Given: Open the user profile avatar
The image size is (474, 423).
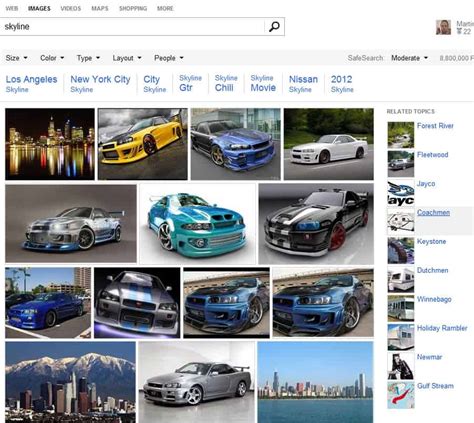Looking at the screenshot, I should (x=443, y=27).
